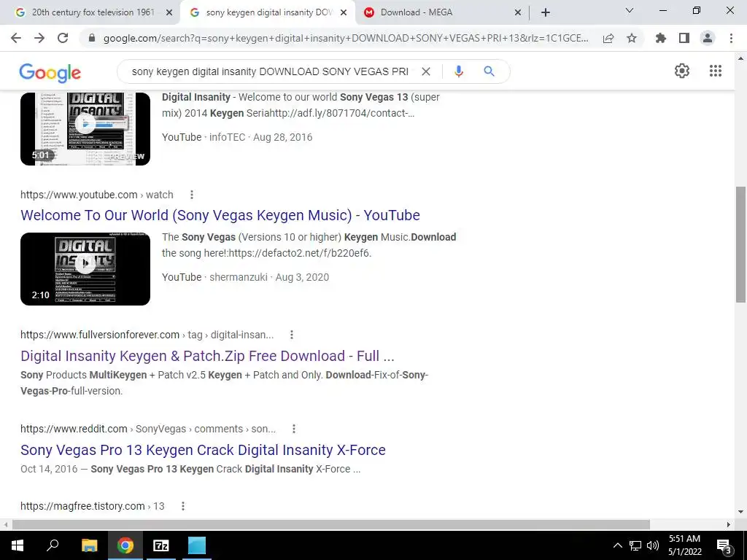Clear the Google search box
The height and width of the screenshot is (560, 747).
[x=426, y=71]
